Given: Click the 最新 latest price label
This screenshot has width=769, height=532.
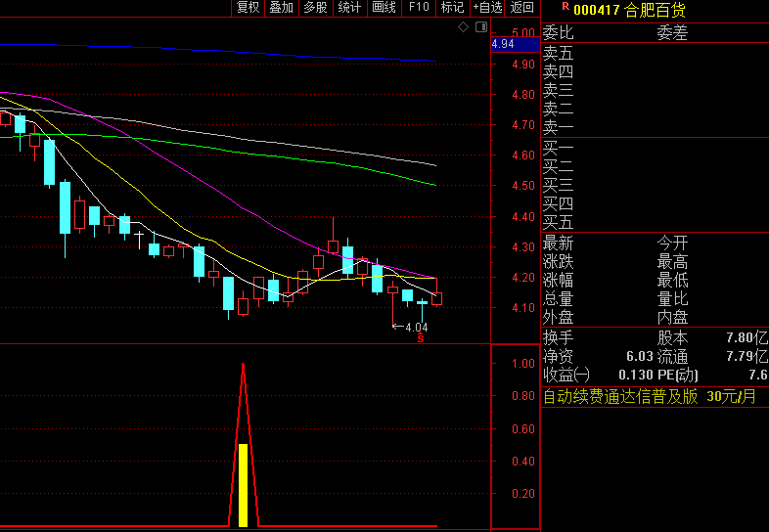Looking at the screenshot, I should (558, 243).
